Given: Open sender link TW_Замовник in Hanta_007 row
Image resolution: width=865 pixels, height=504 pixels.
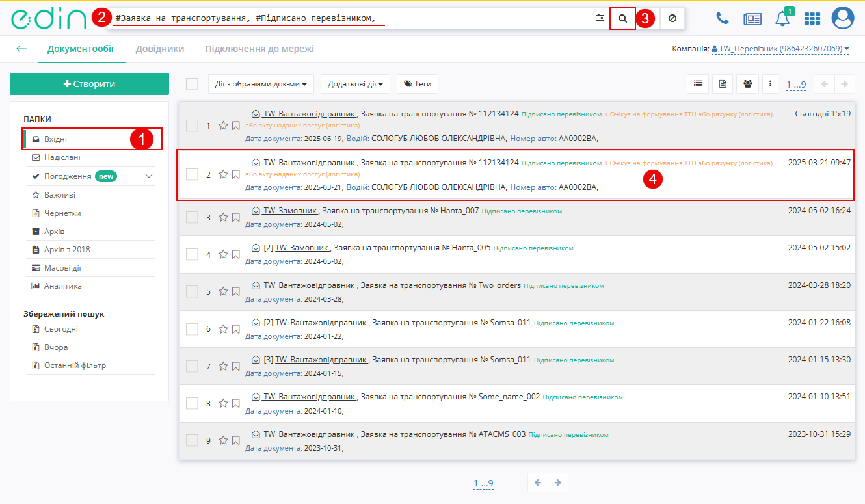Looking at the screenshot, I should (x=291, y=211).
